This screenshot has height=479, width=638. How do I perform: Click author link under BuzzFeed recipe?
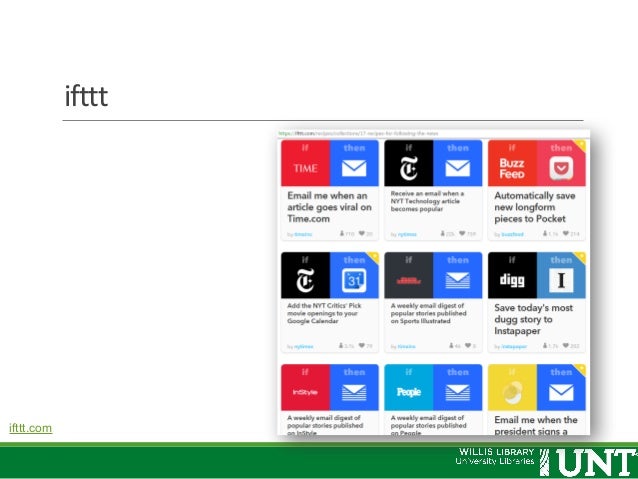pos(512,234)
